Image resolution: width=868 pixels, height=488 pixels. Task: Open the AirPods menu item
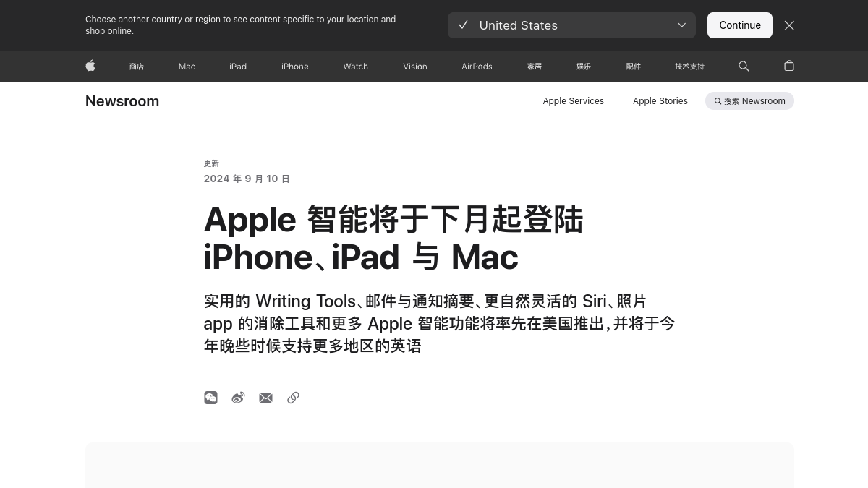click(477, 67)
